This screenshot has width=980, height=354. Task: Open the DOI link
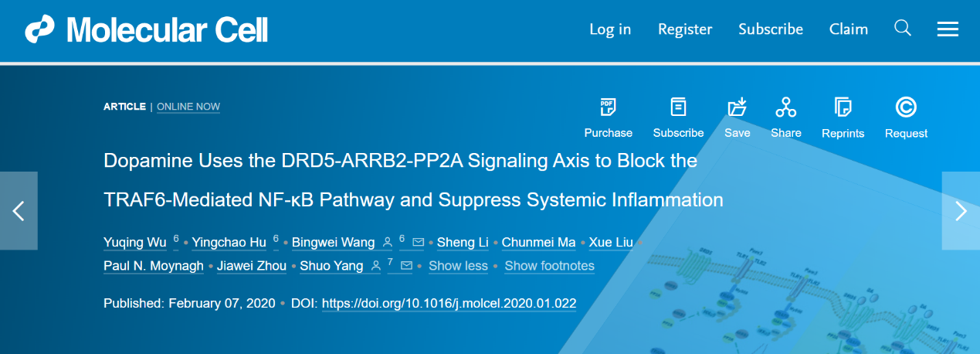point(449,303)
